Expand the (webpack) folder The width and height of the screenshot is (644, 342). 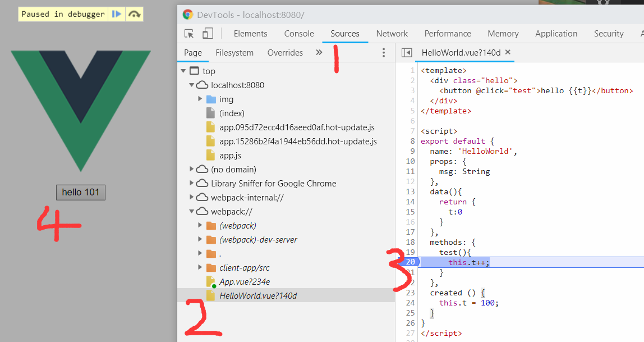[200, 226]
